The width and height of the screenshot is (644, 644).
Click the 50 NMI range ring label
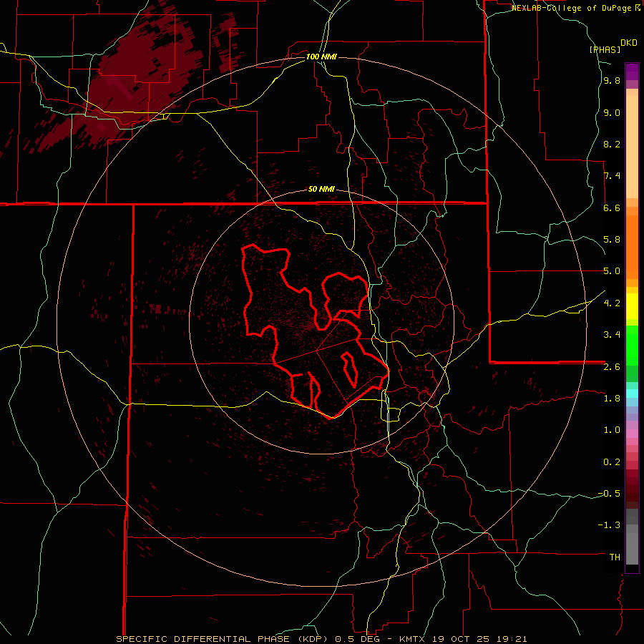pyautogui.click(x=321, y=189)
